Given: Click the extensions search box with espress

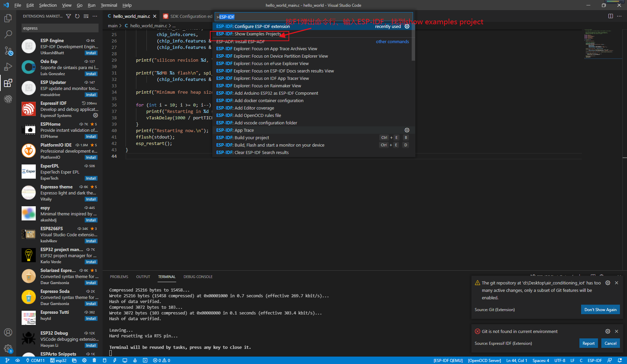Looking at the screenshot, I should point(60,28).
